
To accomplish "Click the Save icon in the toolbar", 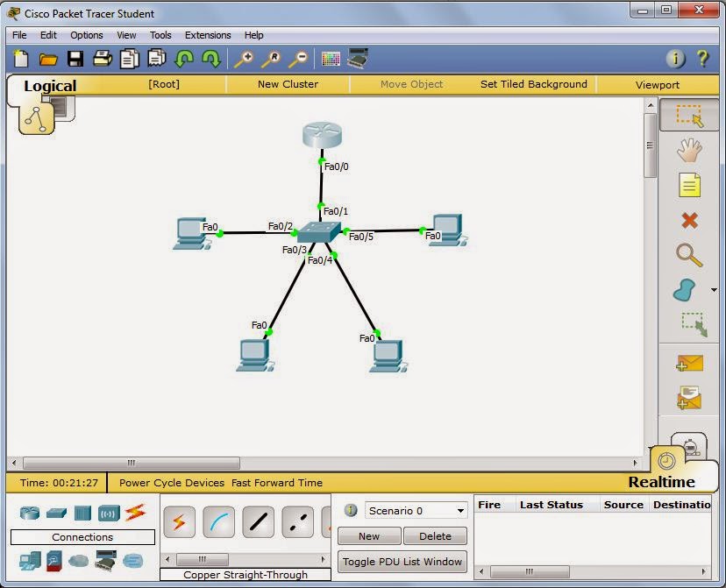I will pyautogui.click(x=75, y=57).
